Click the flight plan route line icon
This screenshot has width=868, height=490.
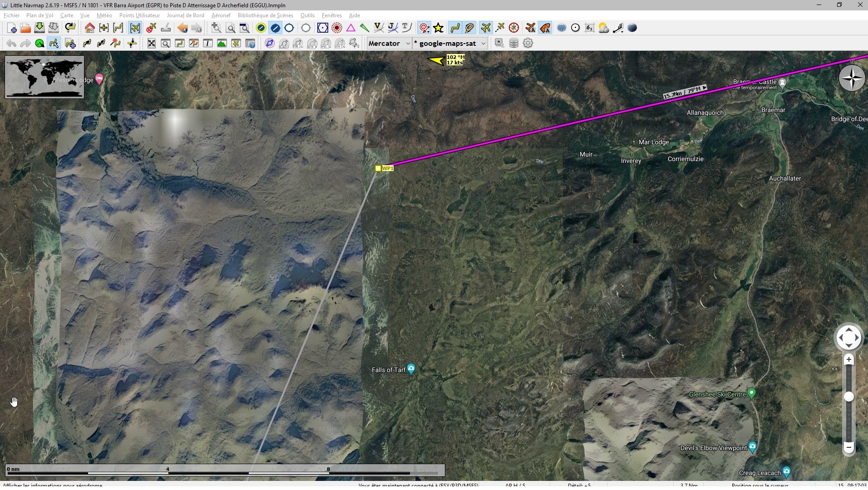[x=455, y=28]
